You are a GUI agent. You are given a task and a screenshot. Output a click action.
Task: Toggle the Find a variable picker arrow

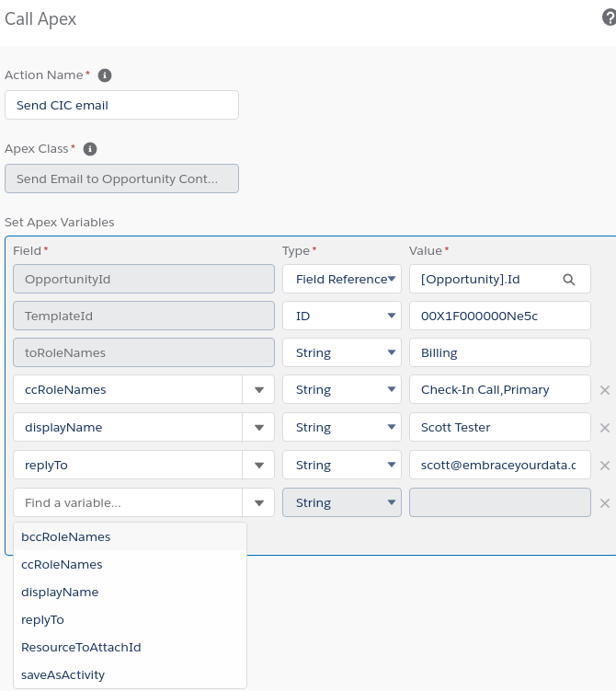pos(258,502)
